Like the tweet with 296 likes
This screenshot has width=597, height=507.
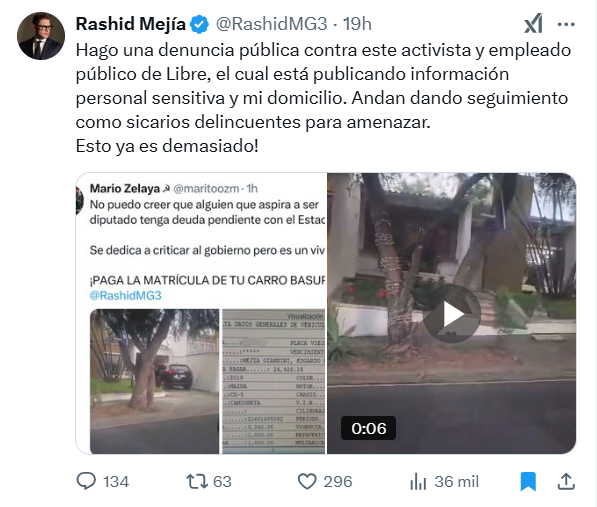point(307,481)
